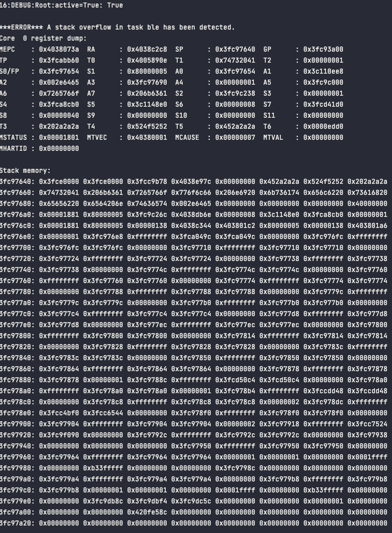
Task: Select stack value 0x420fe58c
Action: point(147,512)
